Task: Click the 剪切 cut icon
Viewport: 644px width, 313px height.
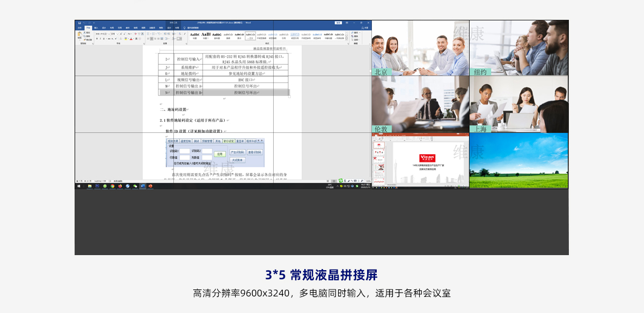Action: click(x=87, y=33)
